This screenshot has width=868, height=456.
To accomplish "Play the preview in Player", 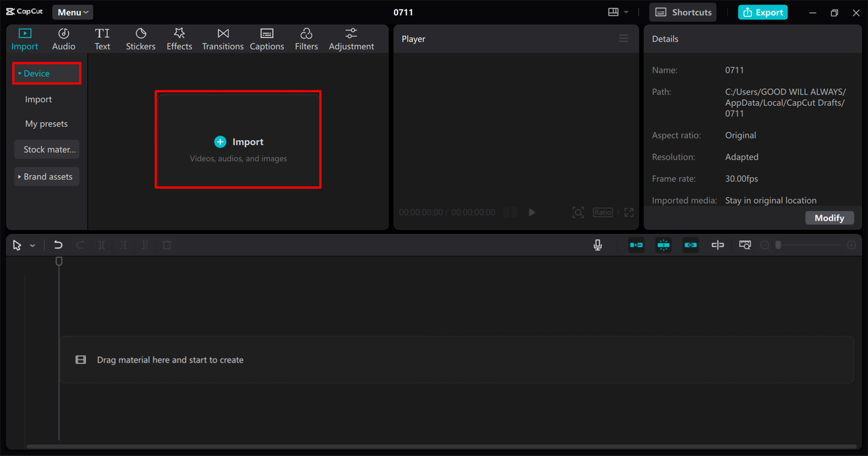I will 532,212.
